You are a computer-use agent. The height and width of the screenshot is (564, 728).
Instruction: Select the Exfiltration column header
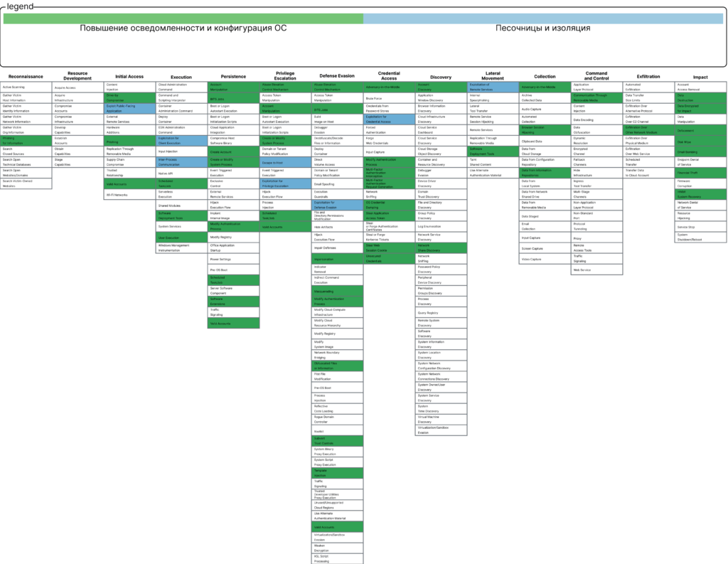coord(648,76)
